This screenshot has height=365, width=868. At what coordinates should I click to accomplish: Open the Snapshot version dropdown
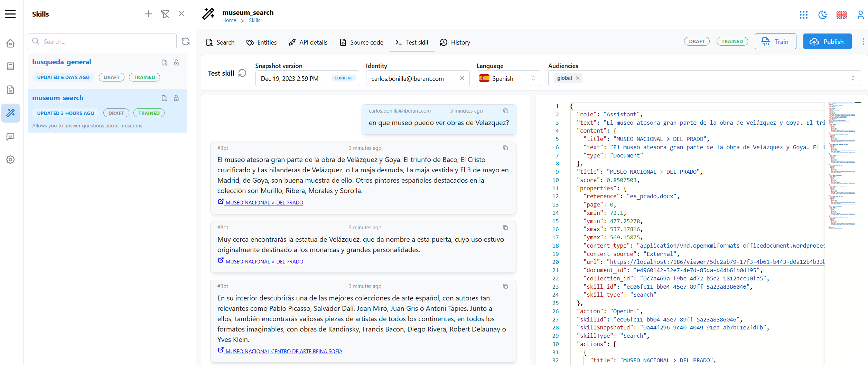click(x=307, y=78)
